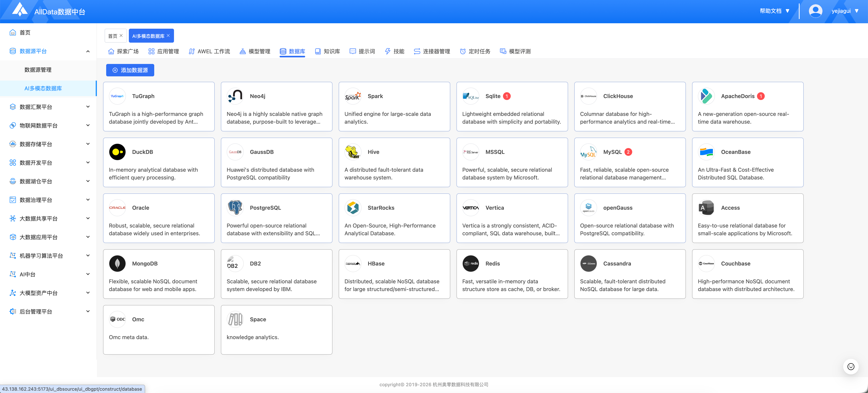Image resolution: width=868 pixels, height=393 pixels.
Task: Open the 提示词 tab
Action: pos(362,51)
